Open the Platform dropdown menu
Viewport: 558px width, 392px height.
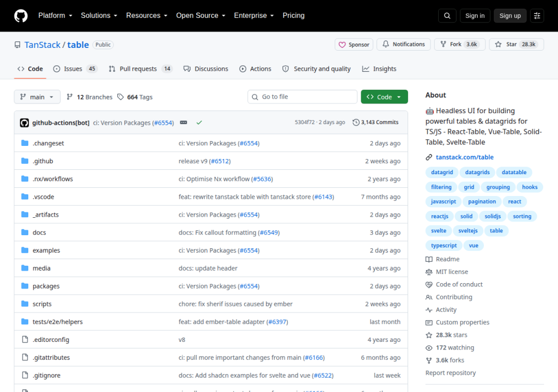pos(55,16)
